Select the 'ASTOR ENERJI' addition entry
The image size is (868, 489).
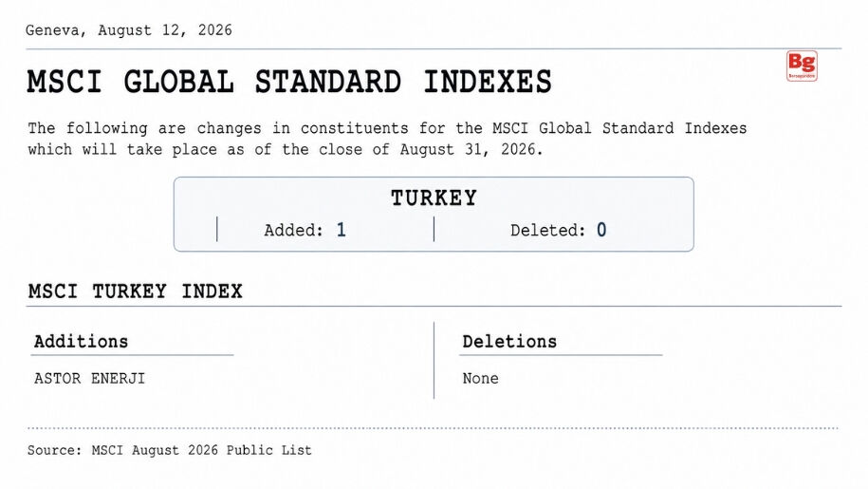coord(89,379)
